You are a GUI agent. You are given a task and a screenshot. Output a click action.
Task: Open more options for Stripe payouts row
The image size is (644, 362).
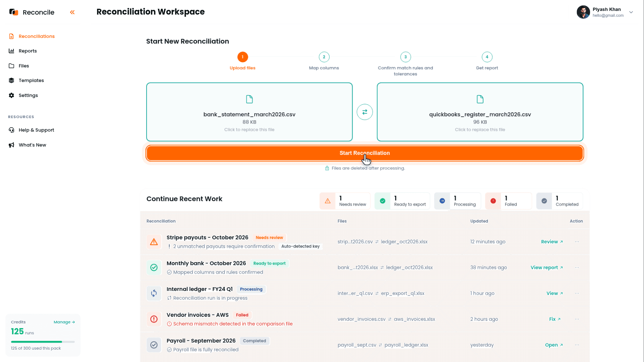click(x=577, y=242)
